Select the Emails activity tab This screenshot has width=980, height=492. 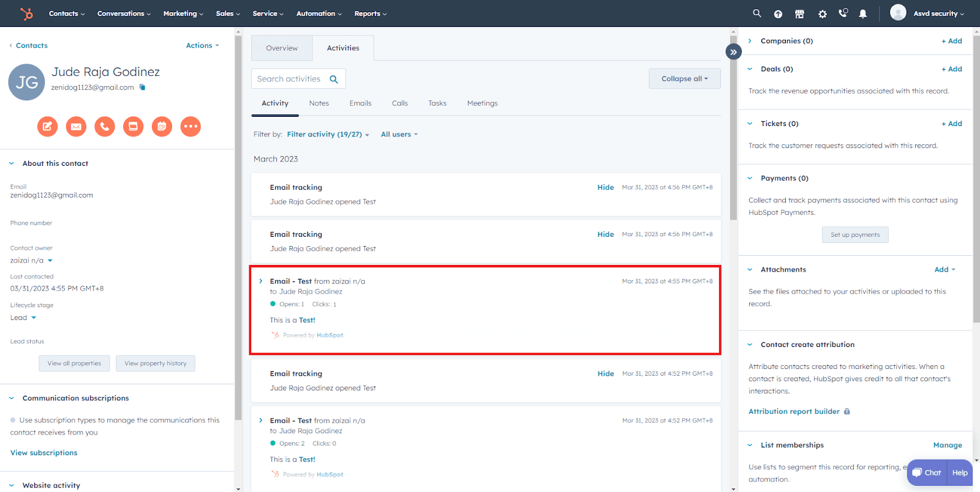click(x=361, y=103)
